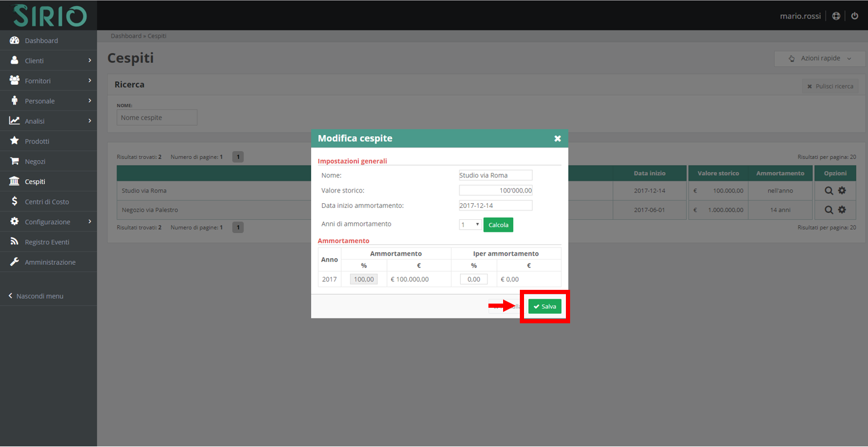Go to Amministrazione menu item
The image size is (868, 447).
[x=50, y=262]
